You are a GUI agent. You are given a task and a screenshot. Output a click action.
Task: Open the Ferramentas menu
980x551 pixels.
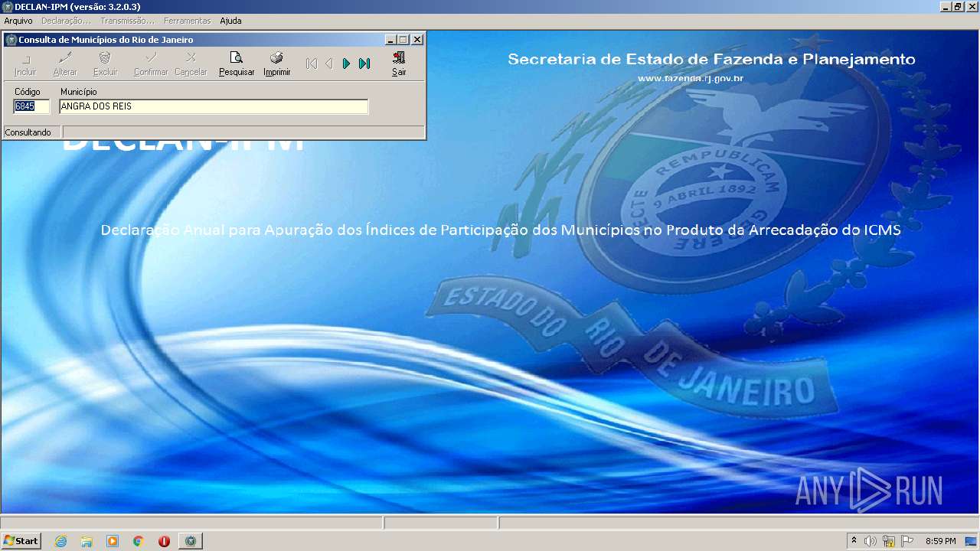(x=187, y=21)
